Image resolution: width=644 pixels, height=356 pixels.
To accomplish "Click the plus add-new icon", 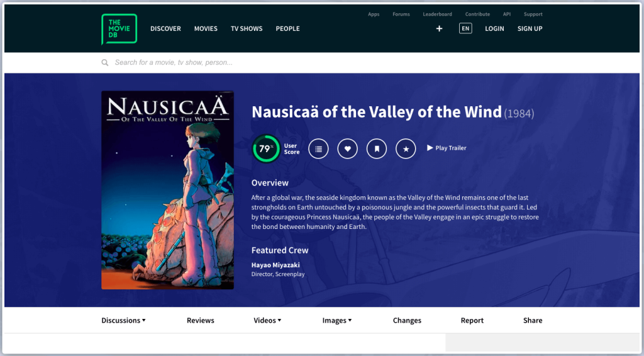I will coord(439,29).
